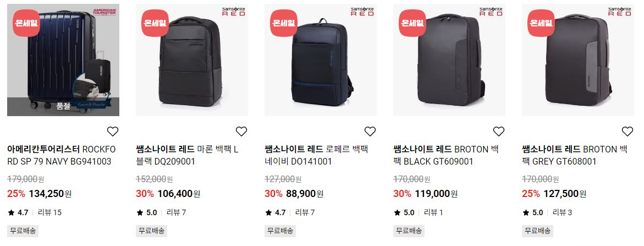Like the BROTON 백팩 GREY heart icon
Viewport: 644px width, 246px height.
click(x=627, y=132)
